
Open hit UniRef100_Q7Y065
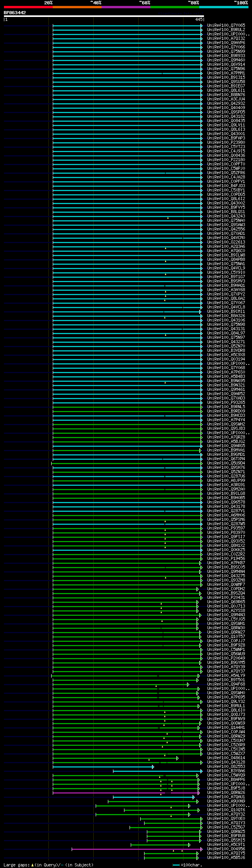[226, 26]
